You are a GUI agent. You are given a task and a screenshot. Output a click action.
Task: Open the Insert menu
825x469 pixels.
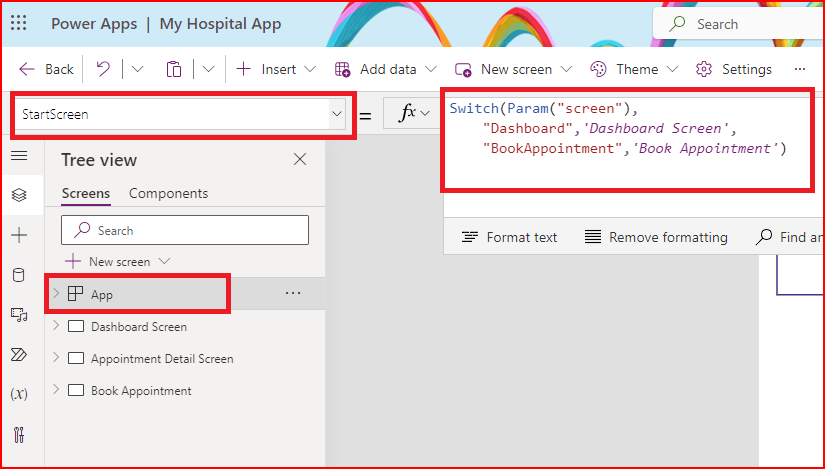[276, 69]
